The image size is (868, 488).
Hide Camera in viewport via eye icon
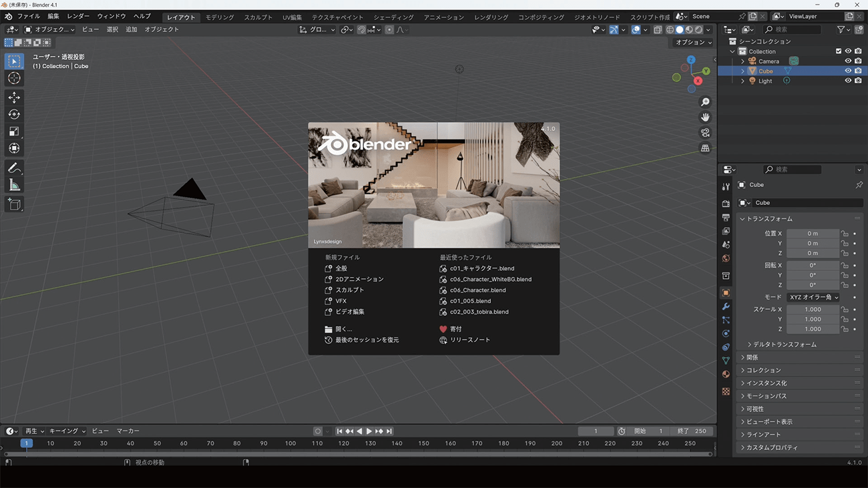click(x=848, y=61)
